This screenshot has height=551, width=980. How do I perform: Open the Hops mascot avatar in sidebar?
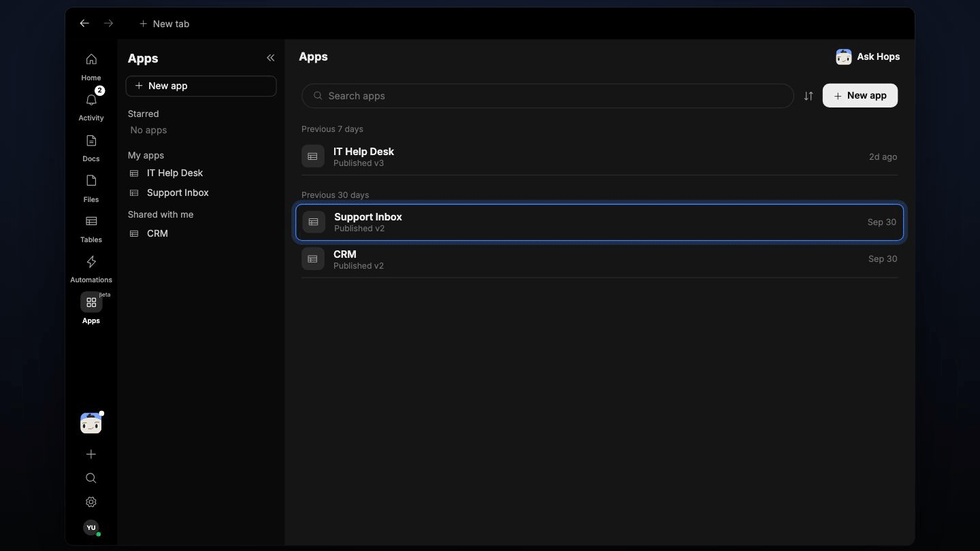[x=91, y=423]
